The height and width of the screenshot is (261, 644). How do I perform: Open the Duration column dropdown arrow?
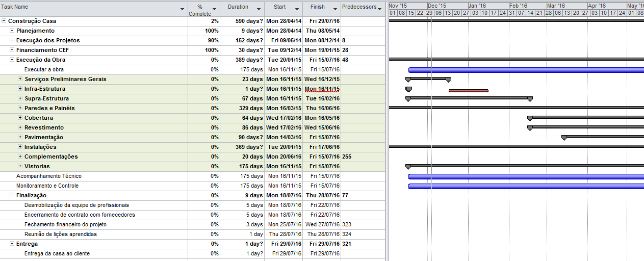(x=259, y=9)
